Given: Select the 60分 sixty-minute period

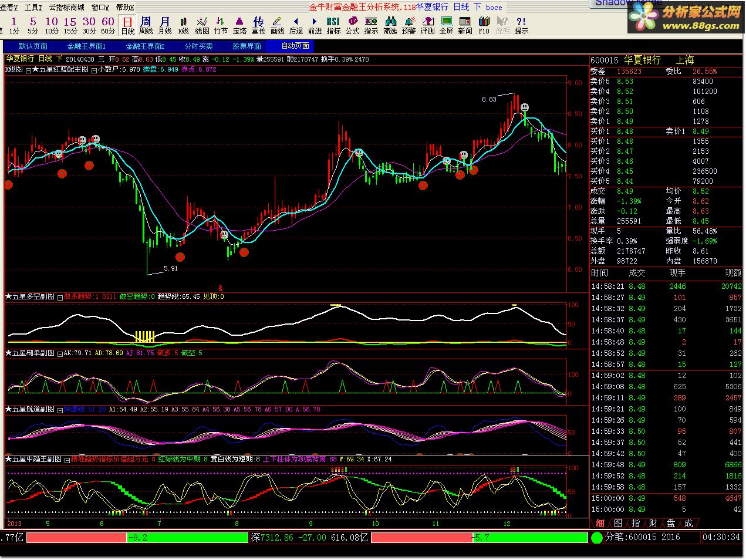Looking at the screenshot, I should pyautogui.click(x=108, y=25).
